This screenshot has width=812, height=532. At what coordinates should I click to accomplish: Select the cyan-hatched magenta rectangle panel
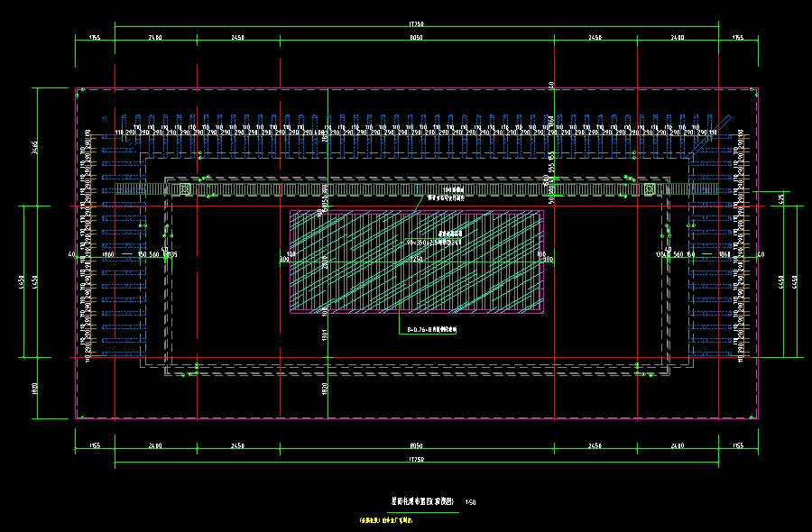click(416, 261)
